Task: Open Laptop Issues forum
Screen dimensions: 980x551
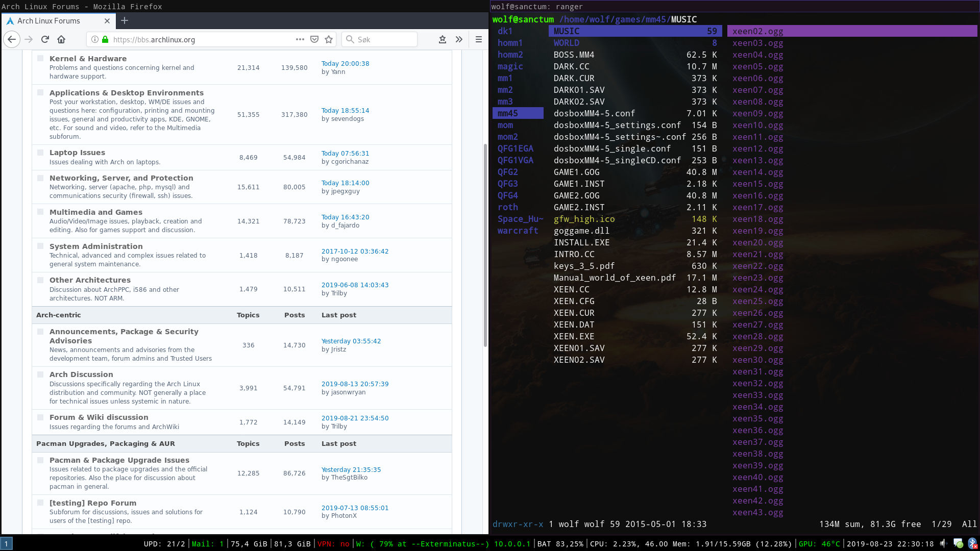Action: point(77,153)
